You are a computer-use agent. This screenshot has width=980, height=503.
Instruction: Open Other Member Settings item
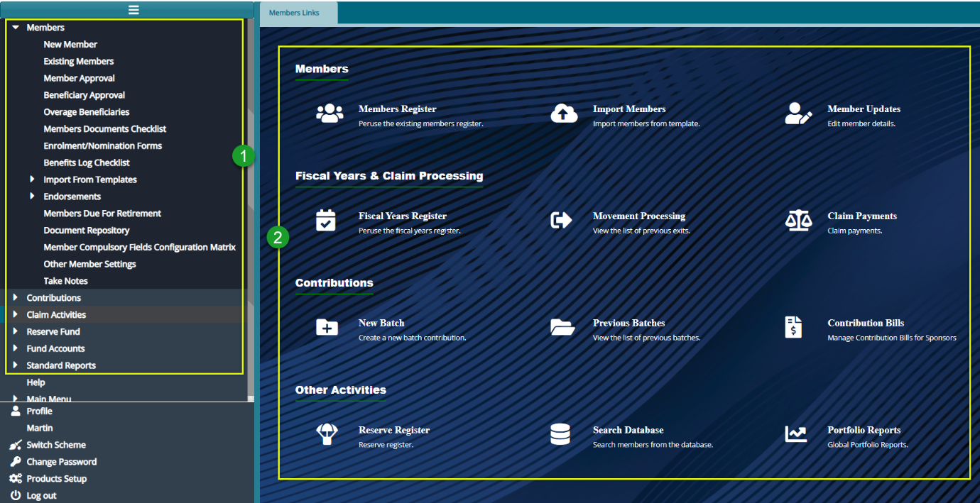[89, 264]
